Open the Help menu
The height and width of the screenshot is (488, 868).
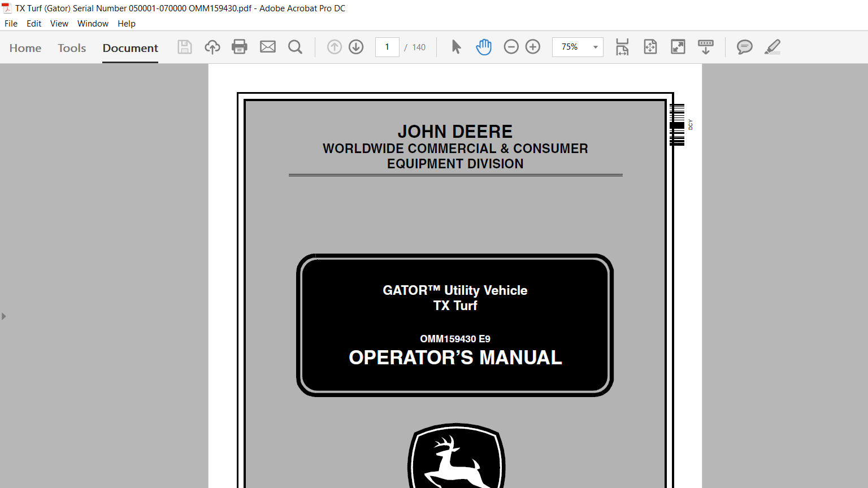click(x=127, y=24)
